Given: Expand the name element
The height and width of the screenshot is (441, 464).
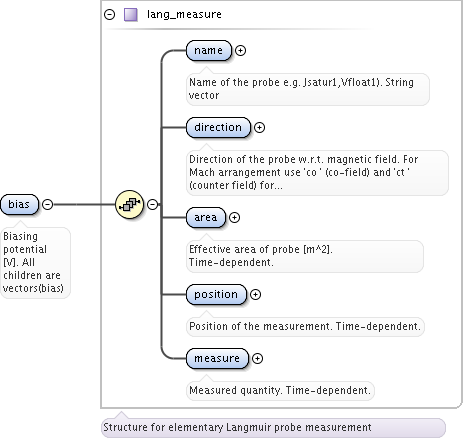Looking at the screenshot, I should [240, 50].
